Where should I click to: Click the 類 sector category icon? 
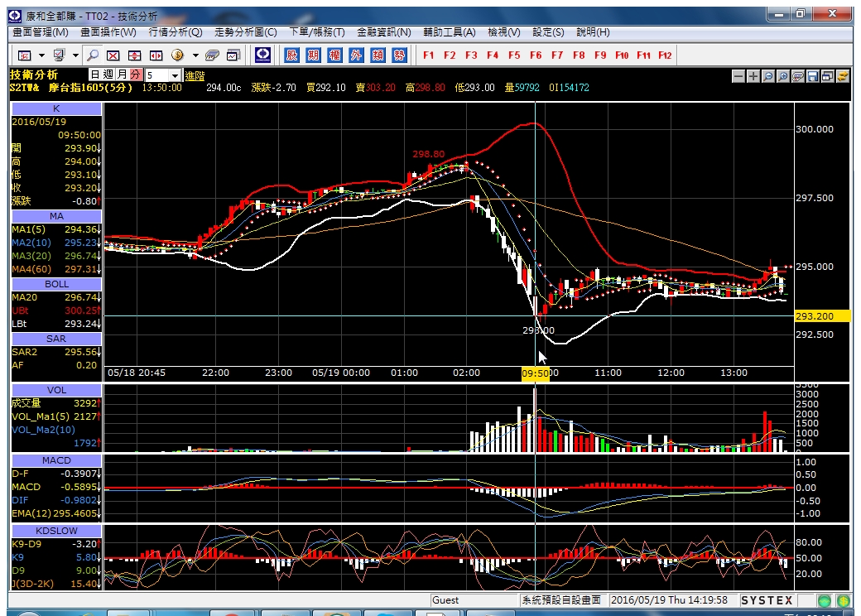coord(378,55)
